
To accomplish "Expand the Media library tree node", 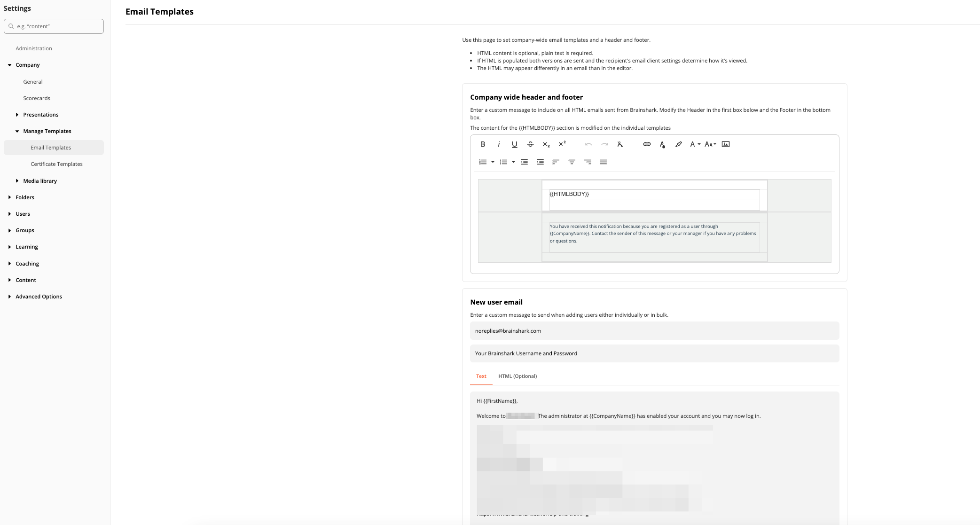I will click(x=17, y=181).
